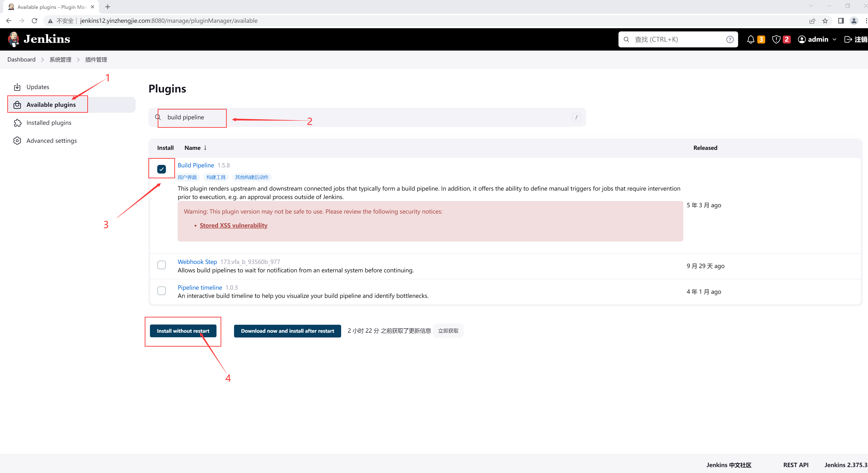Open the Installed plugins sidebar item
Image resolution: width=868 pixels, height=473 pixels.
pos(49,123)
